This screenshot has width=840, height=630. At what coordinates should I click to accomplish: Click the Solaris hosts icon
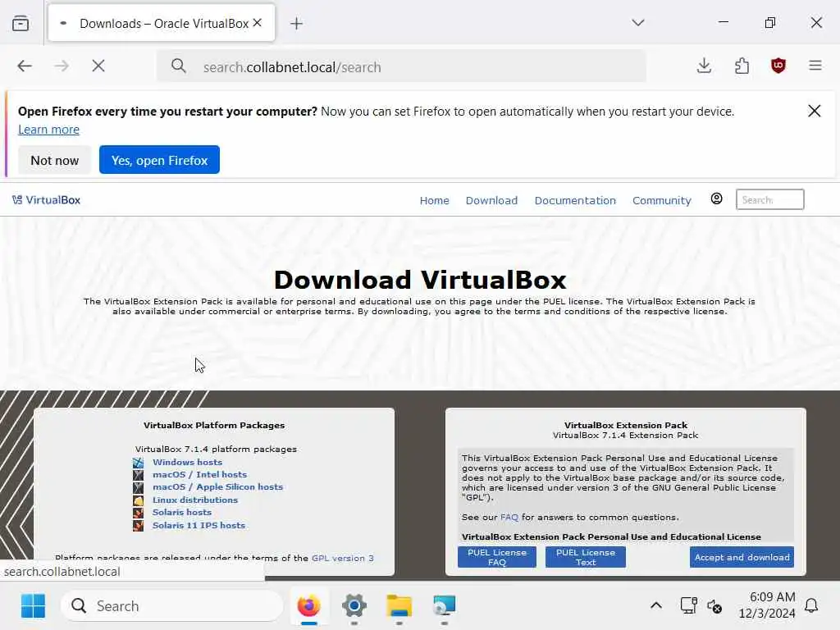[x=138, y=513]
